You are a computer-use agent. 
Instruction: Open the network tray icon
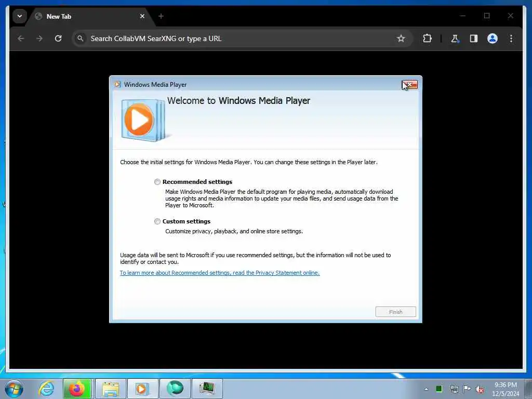[x=454, y=389]
